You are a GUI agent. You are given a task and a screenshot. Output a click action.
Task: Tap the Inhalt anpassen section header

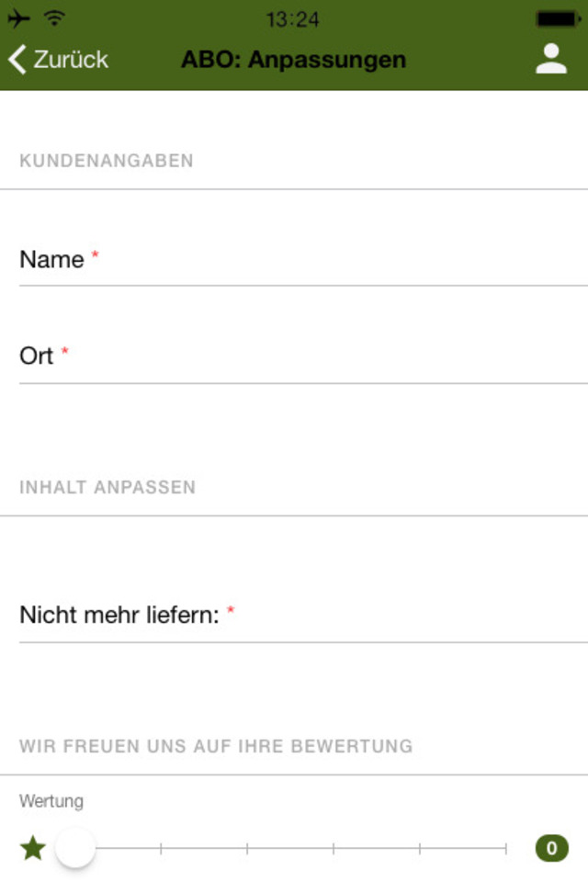pos(107,487)
